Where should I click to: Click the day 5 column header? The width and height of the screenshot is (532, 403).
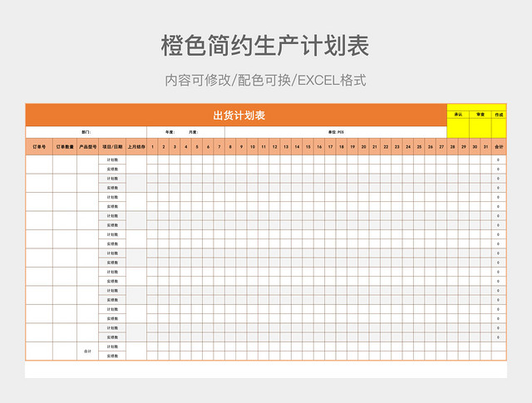click(197, 147)
